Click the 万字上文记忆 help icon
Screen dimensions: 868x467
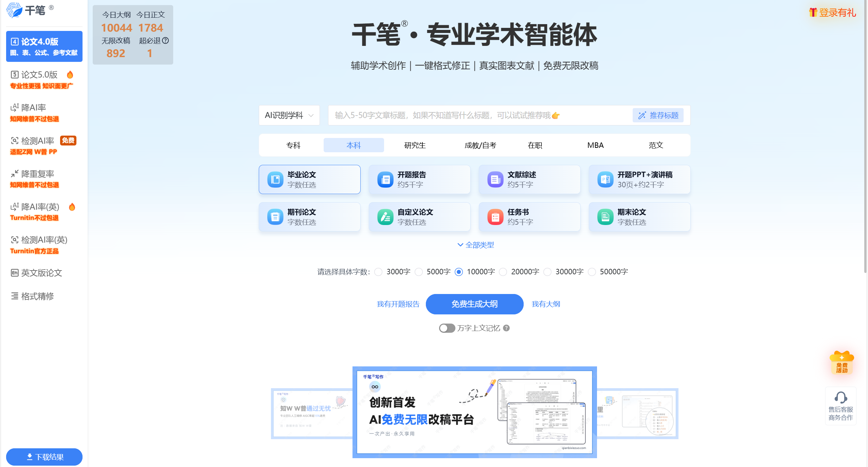click(x=506, y=328)
